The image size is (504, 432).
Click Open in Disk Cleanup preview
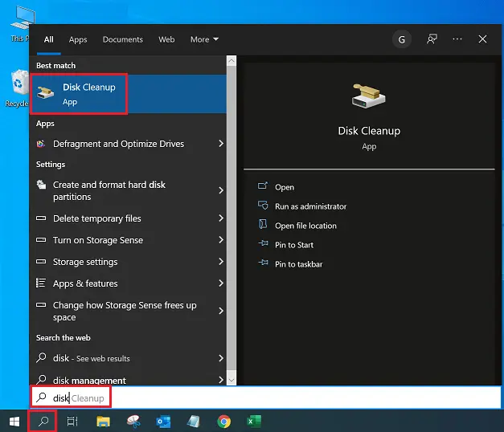[x=285, y=187]
